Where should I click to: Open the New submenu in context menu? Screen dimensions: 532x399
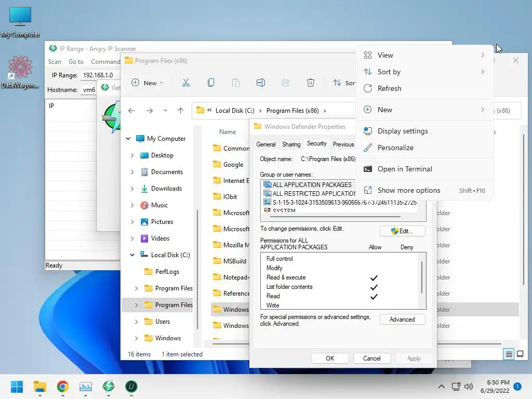click(x=424, y=110)
